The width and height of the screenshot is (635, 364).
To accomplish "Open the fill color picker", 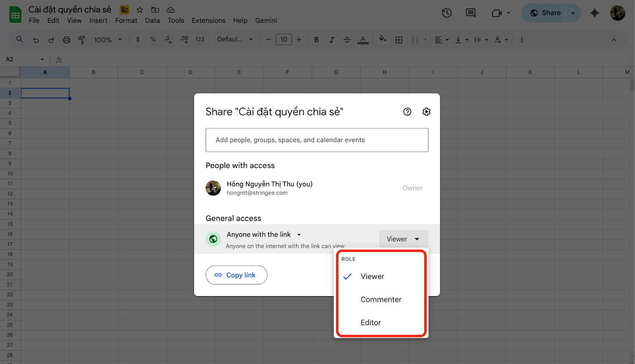I will 382,39.
